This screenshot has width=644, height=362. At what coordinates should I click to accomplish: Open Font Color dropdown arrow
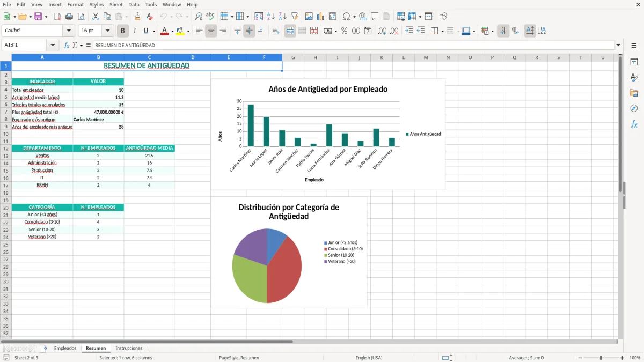click(172, 31)
